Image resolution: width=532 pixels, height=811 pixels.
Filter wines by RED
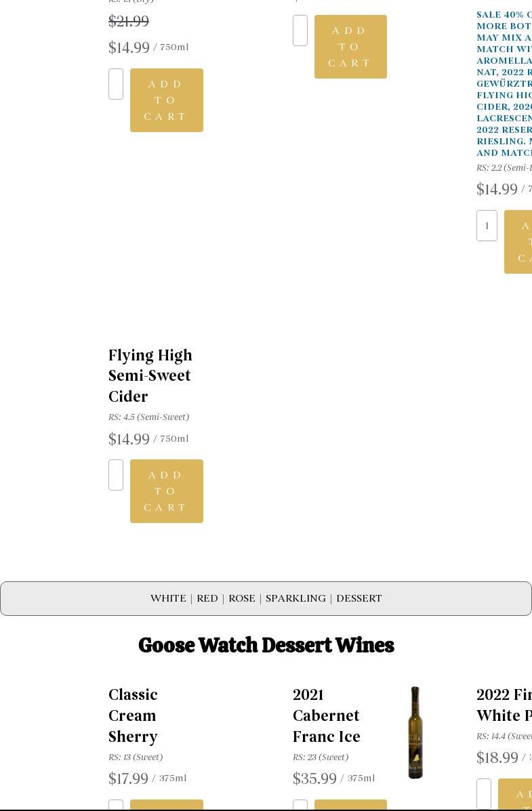pos(207,598)
